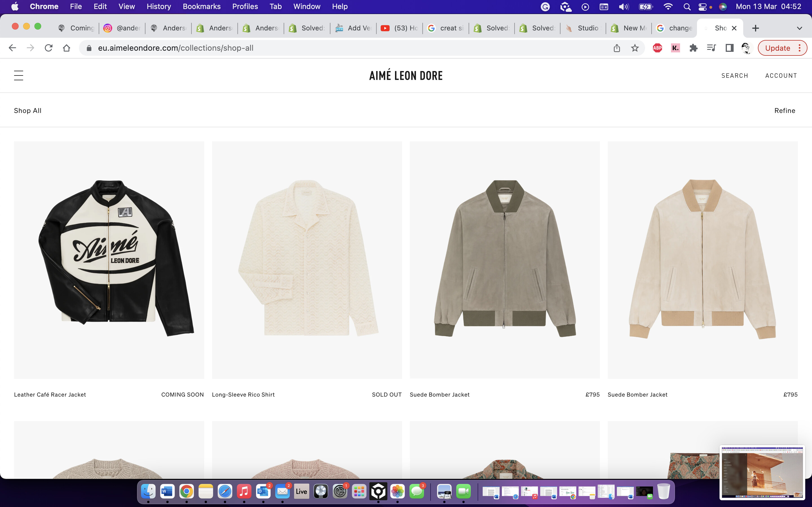Image resolution: width=812 pixels, height=507 pixels.
Task: Toggle the Chrome side panel
Action: click(729, 48)
